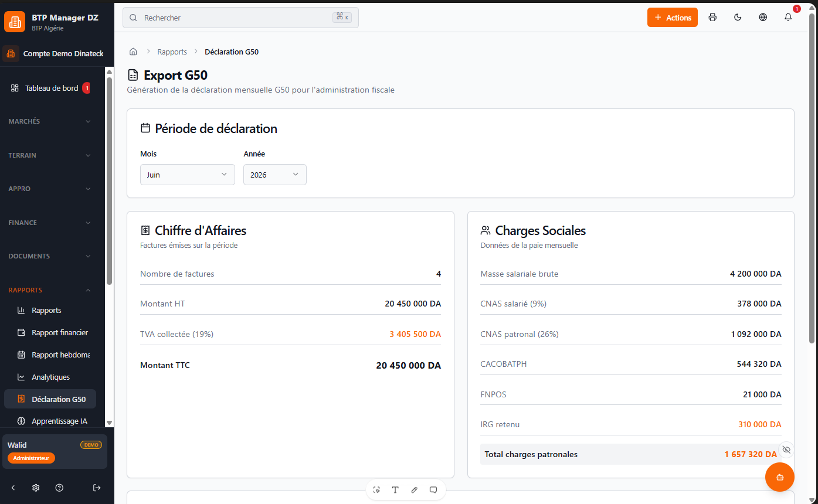Click the Rapport hebdomadaire calendar icon
The image size is (818, 504).
21,355
